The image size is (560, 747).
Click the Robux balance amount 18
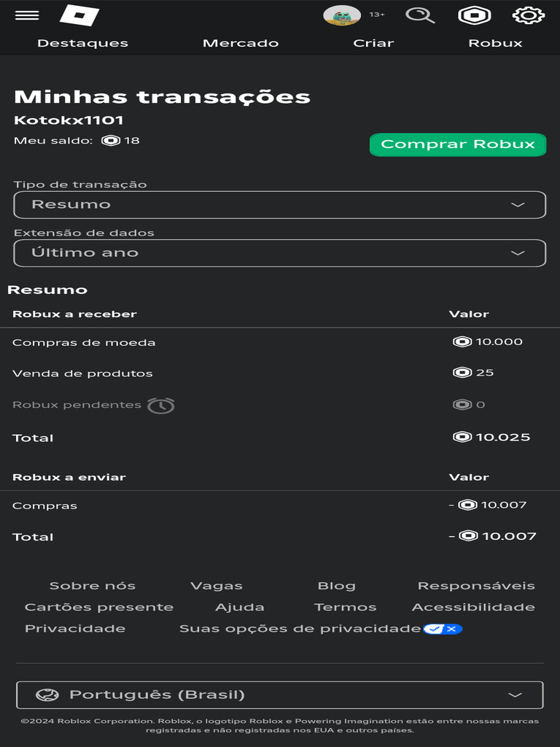[x=131, y=140]
